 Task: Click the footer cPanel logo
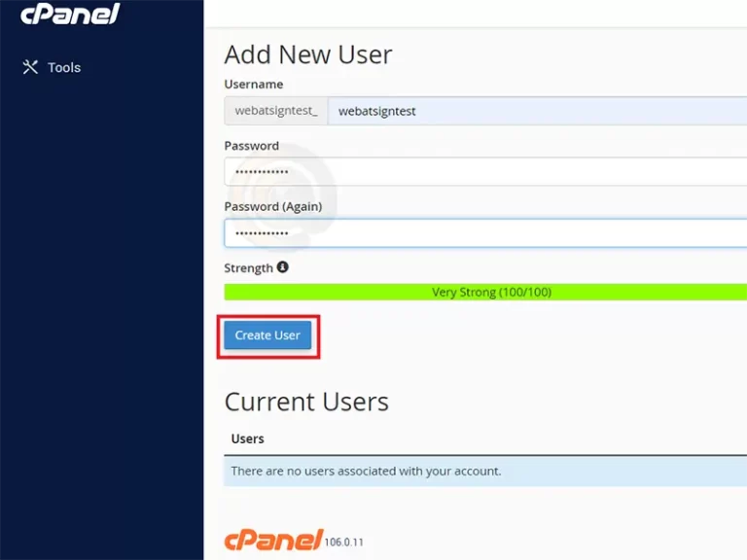273,540
